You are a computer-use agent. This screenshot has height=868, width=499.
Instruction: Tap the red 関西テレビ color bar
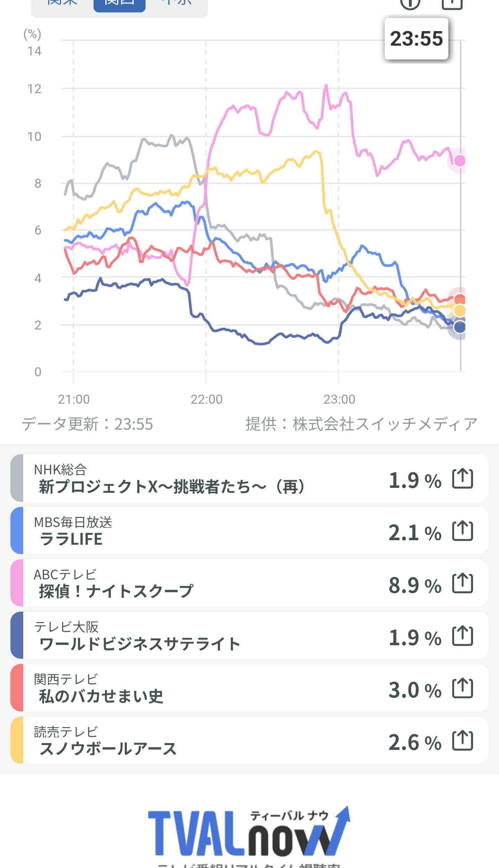(x=17, y=688)
